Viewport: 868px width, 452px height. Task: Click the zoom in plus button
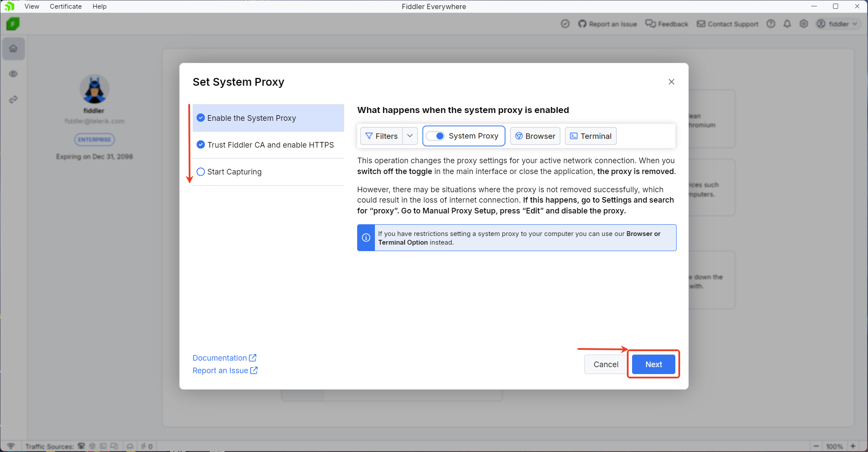click(x=853, y=446)
